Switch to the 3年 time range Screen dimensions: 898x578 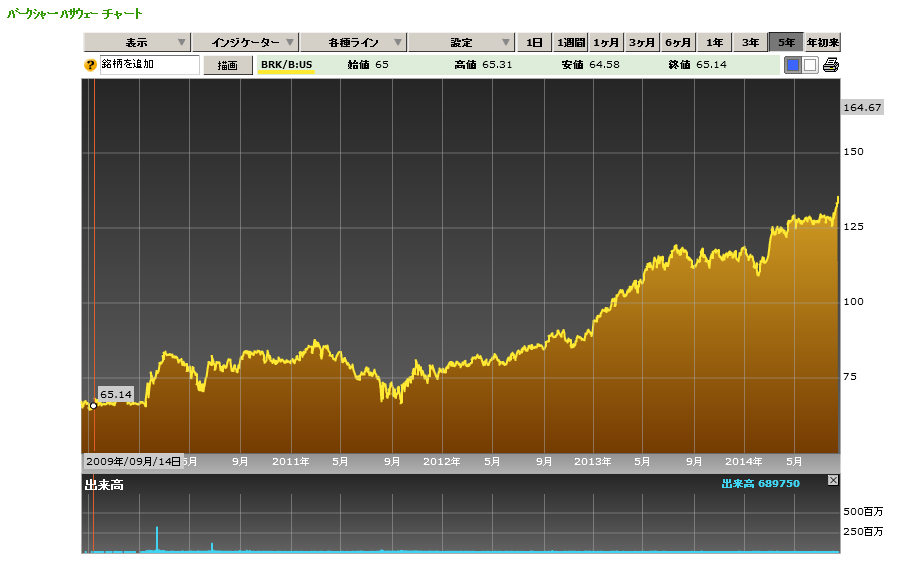coord(750,42)
